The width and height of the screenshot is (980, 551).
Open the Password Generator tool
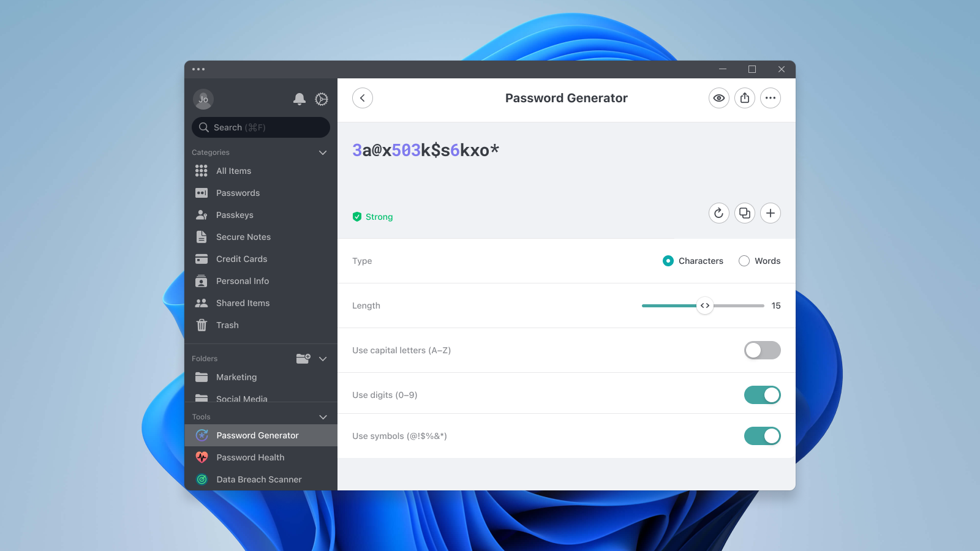[257, 435]
